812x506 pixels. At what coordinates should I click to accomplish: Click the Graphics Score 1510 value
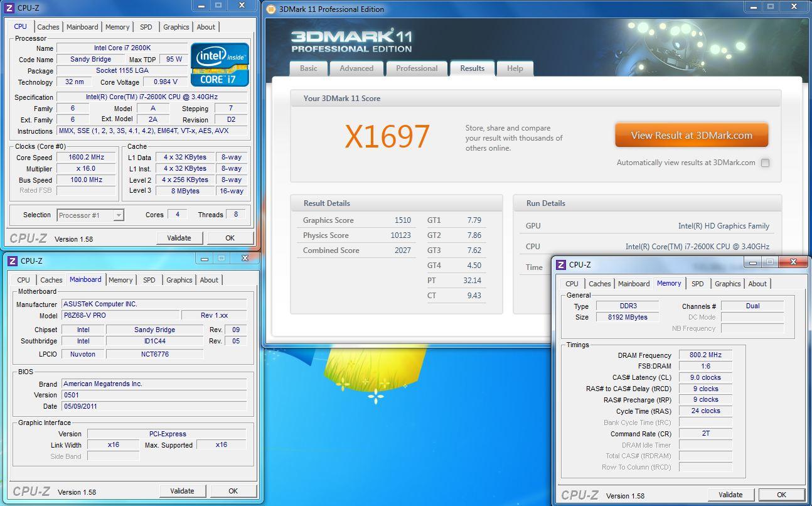pos(403,220)
